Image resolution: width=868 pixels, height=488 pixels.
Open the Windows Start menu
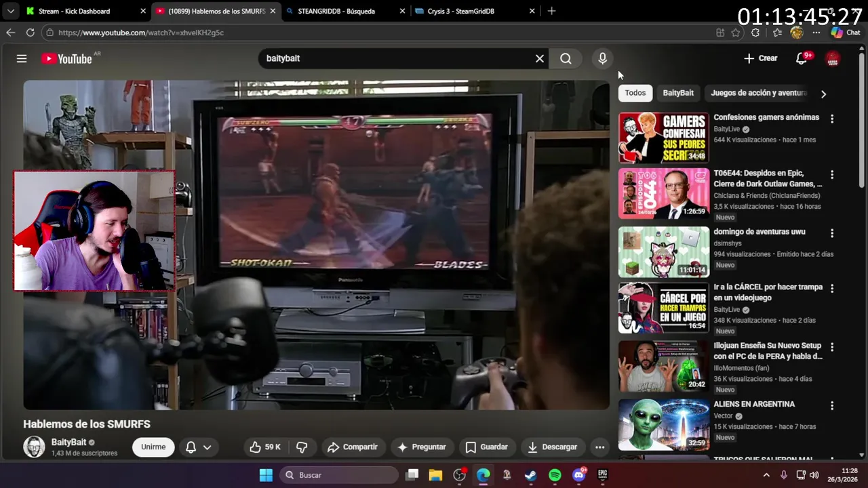pos(266,475)
